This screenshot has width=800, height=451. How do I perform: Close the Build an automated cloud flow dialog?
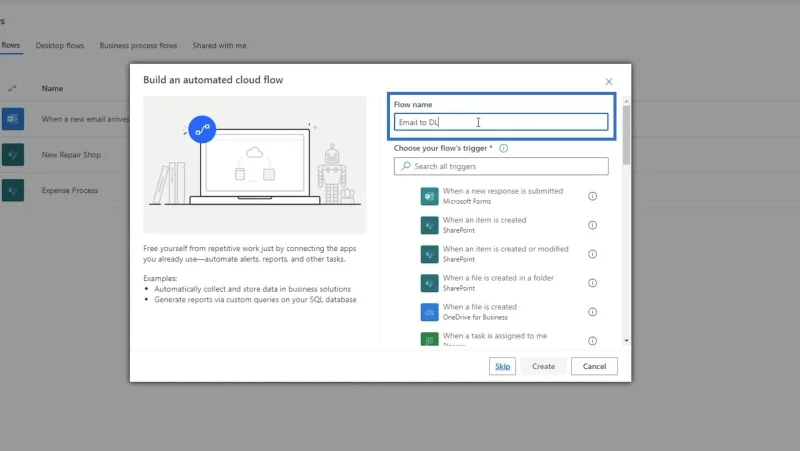pos(609,82)
